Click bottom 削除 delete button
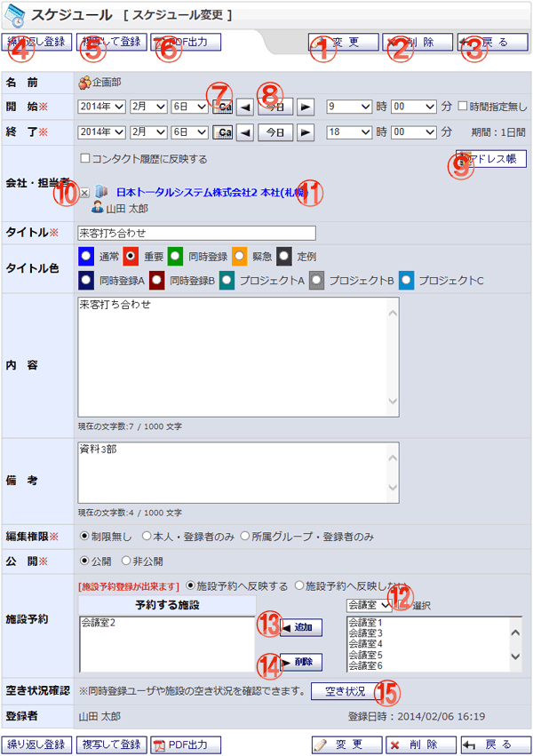 pyautogui.click(x=421, y=745)
